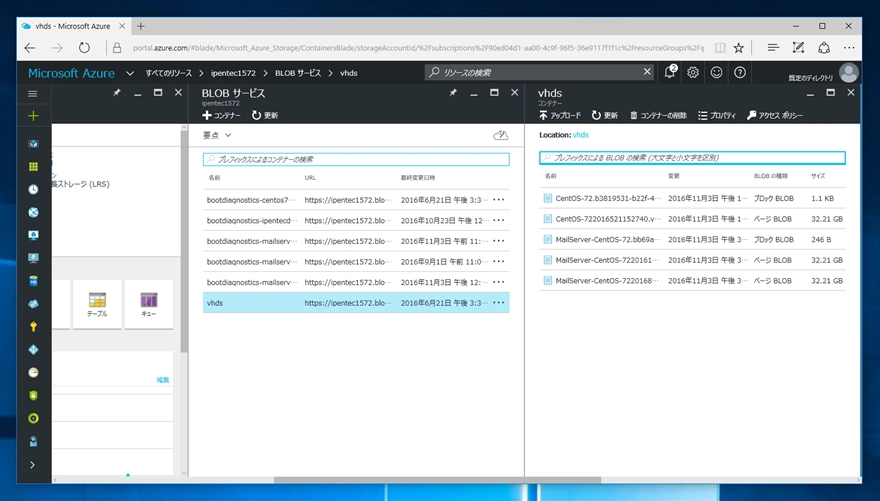Select the vhds - Microsoft Azure tab
Viewport: 880px width, 501px height.
pyautogui.click(x=74, y=26)
